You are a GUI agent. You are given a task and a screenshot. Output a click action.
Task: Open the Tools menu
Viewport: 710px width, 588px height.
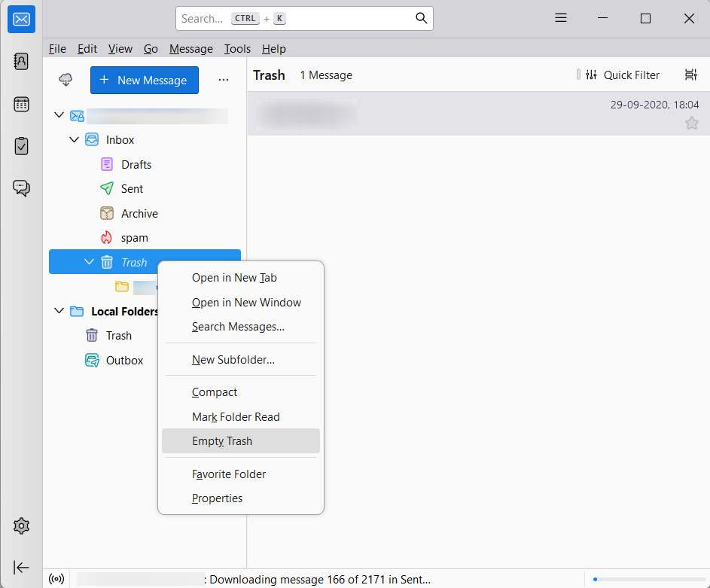tap(237, 48)
